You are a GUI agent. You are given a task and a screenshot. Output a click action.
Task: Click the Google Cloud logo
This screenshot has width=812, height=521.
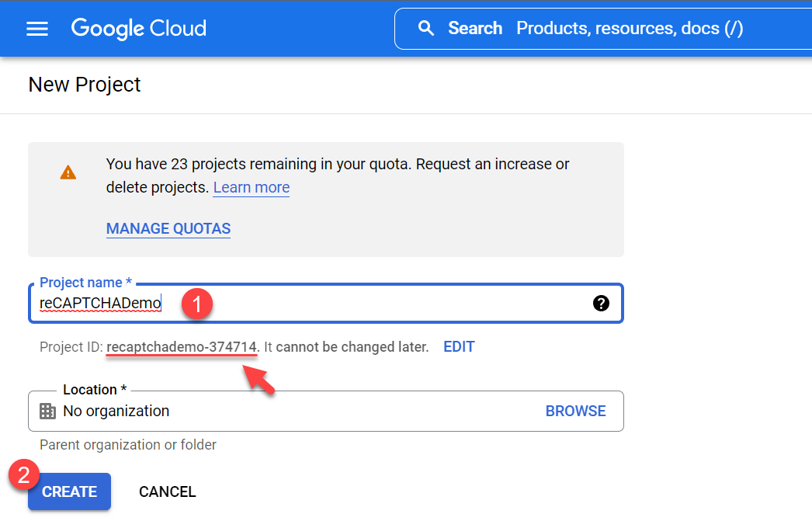[139, 29]
